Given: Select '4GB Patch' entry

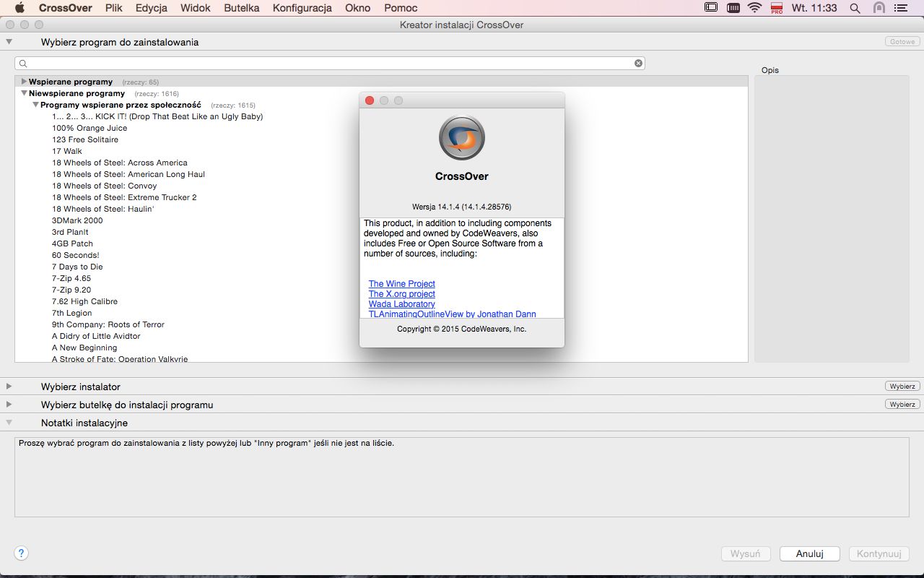Looking at the screenshot, I should point(72,243).
